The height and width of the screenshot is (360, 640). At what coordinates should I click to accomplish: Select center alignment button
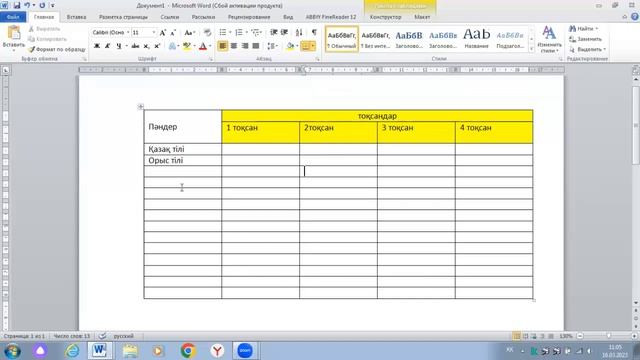pos(233,46)
